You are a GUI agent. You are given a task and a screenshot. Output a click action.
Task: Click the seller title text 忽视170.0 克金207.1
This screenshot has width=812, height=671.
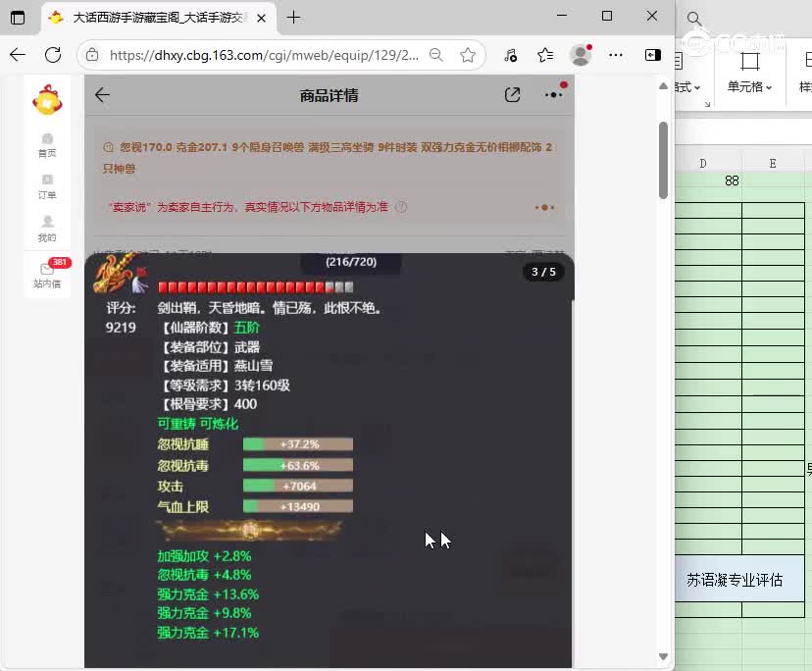tap(174, 147)
